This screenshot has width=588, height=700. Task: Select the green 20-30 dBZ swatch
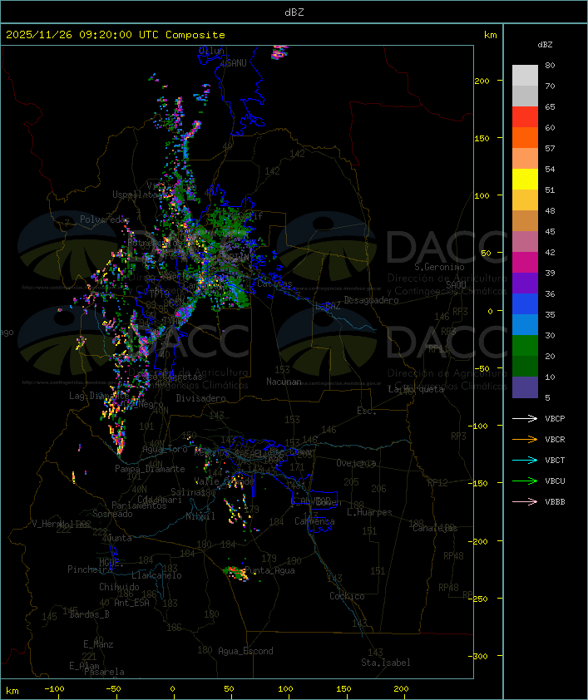coord(525,346)
